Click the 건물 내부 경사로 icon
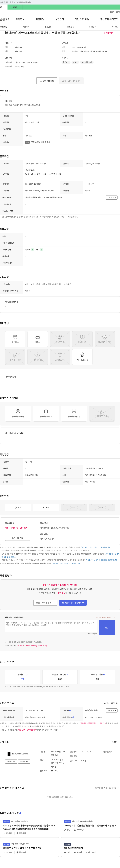Image resolution: width=120 pixels, height=868 pixels. coord(102,413)
